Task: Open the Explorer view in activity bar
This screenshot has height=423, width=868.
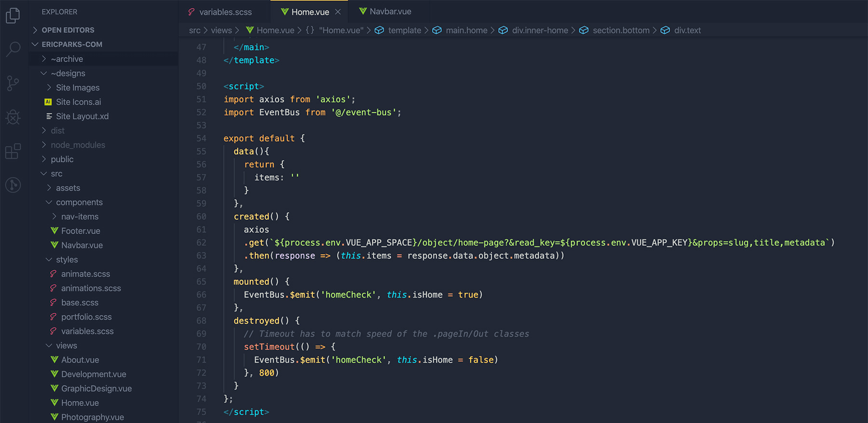Action: click(13, 15)
